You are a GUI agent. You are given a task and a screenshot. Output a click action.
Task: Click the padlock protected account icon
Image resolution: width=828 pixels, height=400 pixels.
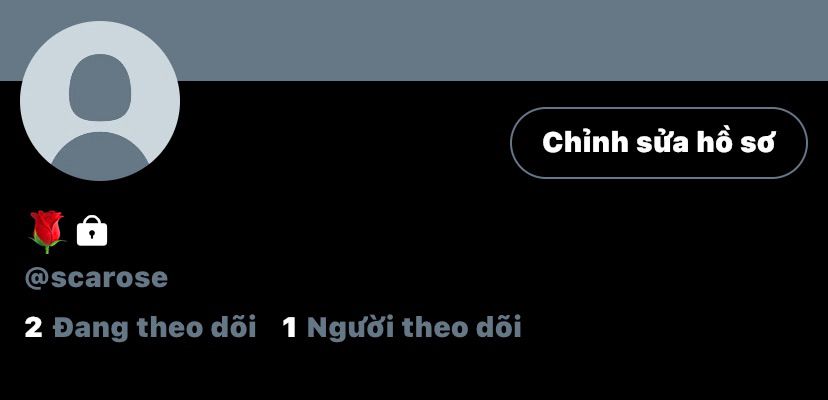(x=92, y=231)
